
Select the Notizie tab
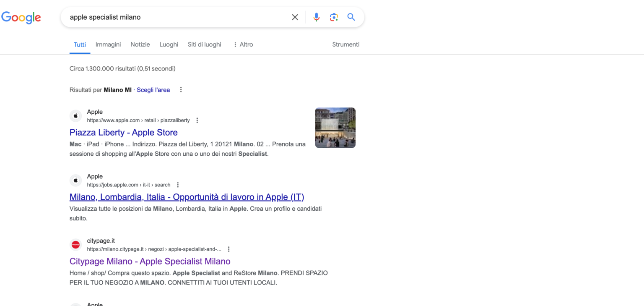click(140, 44)
